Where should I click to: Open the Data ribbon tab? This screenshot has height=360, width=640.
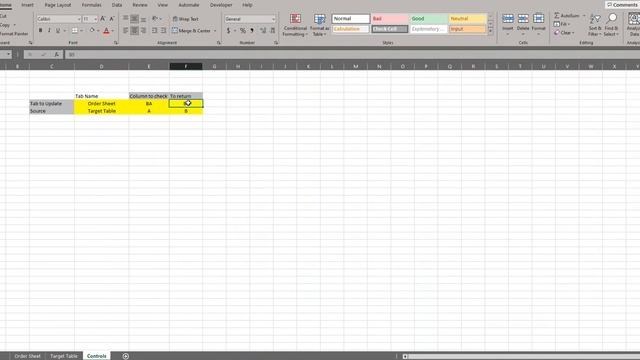point(117,5)
